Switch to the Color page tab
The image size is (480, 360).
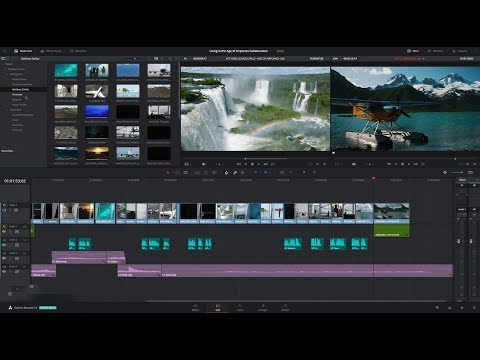[240, 307]
